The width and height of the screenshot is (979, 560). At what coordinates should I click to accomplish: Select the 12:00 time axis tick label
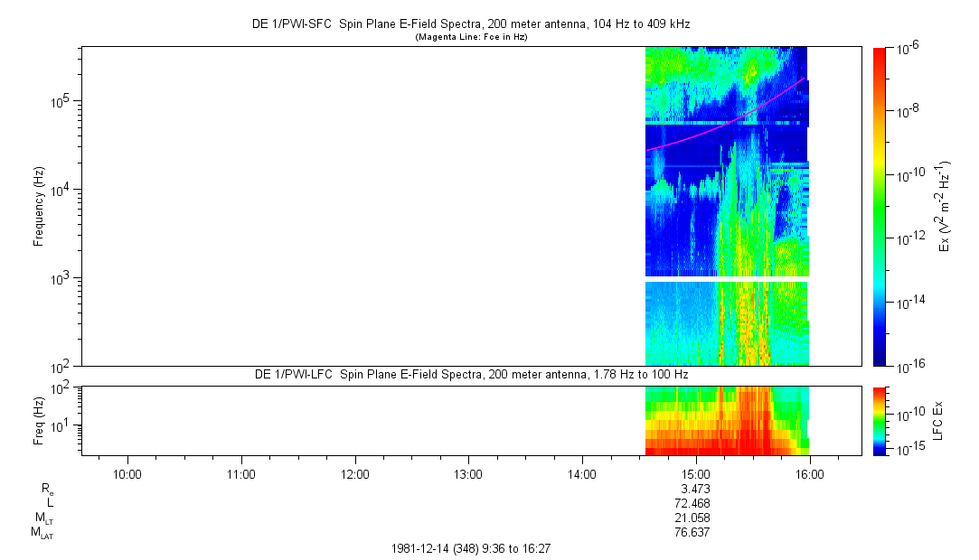point(354,473)
